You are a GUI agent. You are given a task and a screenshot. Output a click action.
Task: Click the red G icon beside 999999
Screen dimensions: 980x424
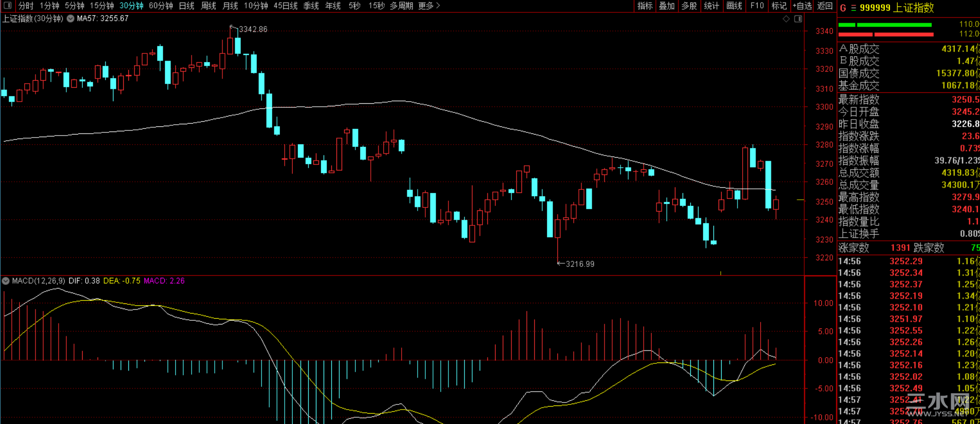tap(843, 8)
